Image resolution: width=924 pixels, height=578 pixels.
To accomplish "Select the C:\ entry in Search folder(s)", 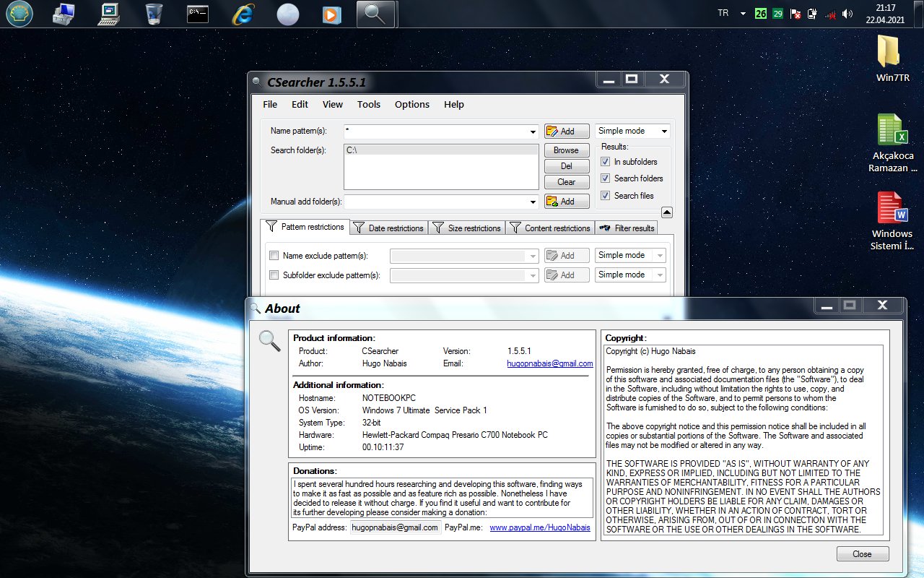I will 441,150.
